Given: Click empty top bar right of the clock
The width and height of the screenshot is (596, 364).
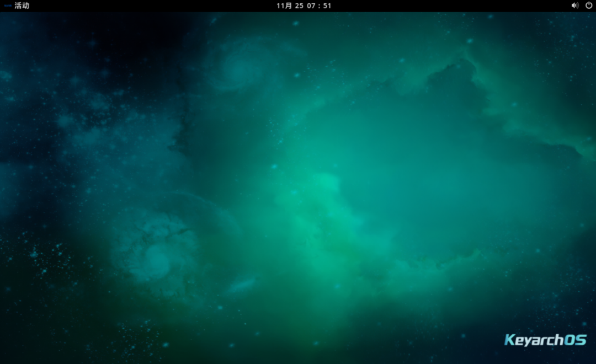Looking at the screenshot, I should click(441, 6).
